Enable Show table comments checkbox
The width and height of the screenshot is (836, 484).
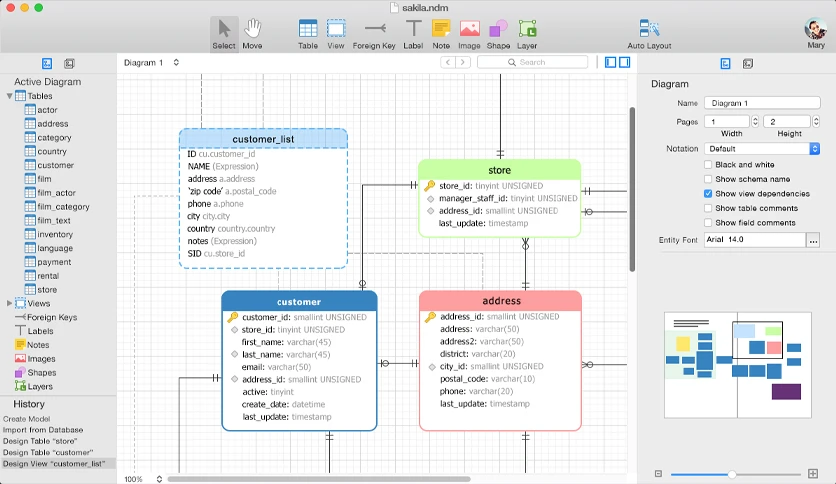pyautogui.click(x=708, y=208)
